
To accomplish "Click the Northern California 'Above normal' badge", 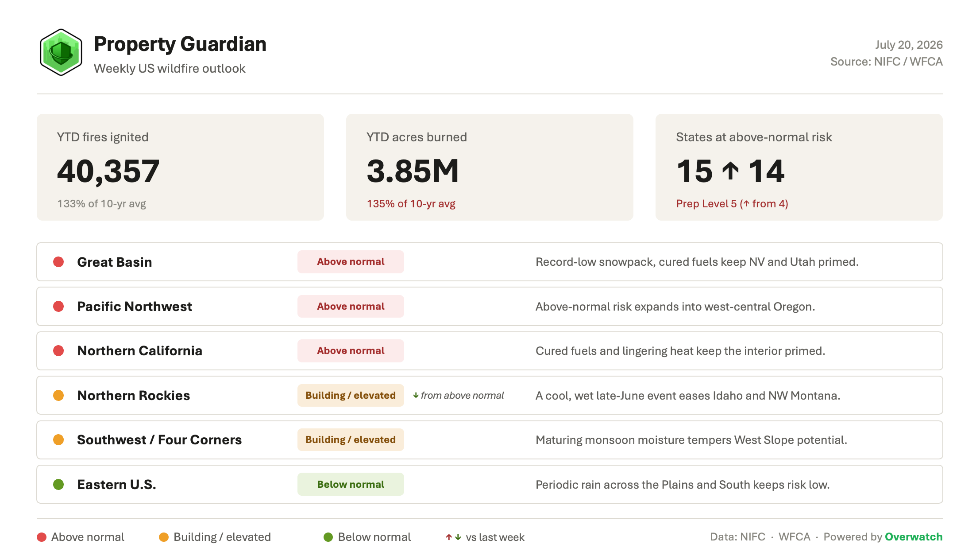I will (x=351, y=351).
